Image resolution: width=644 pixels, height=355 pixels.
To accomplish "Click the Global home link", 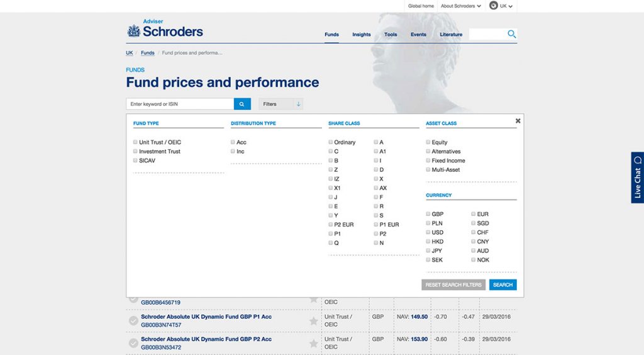I will coord(421,6).
